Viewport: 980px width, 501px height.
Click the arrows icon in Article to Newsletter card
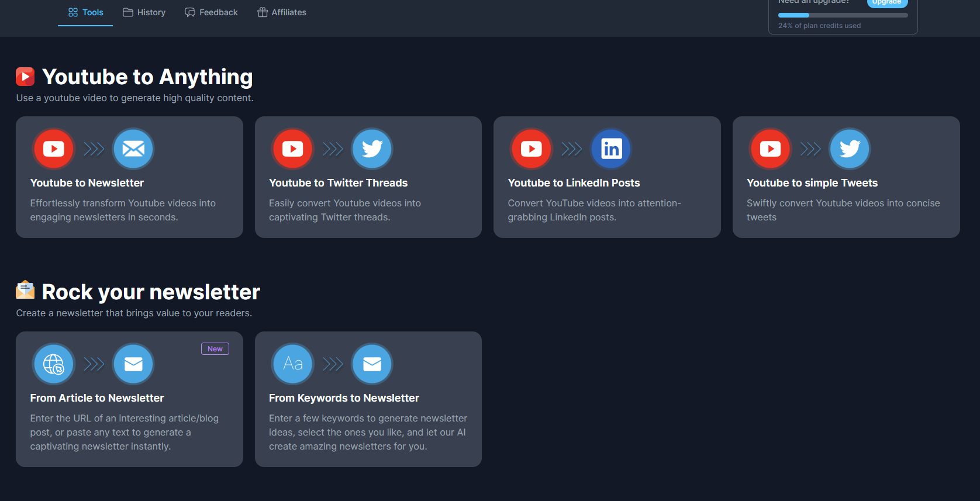94,364
